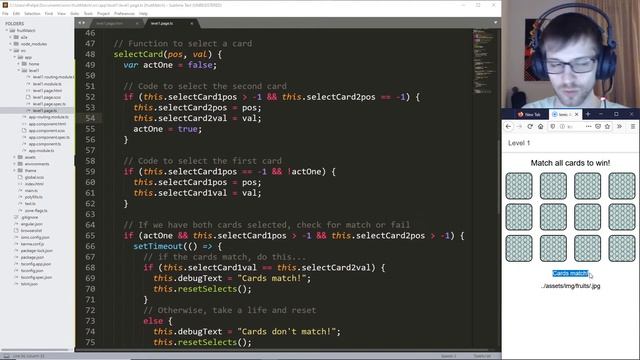Open level1.module.ts in sidebar
Screen dimensions: 640x360
click(x=47, y=84)
